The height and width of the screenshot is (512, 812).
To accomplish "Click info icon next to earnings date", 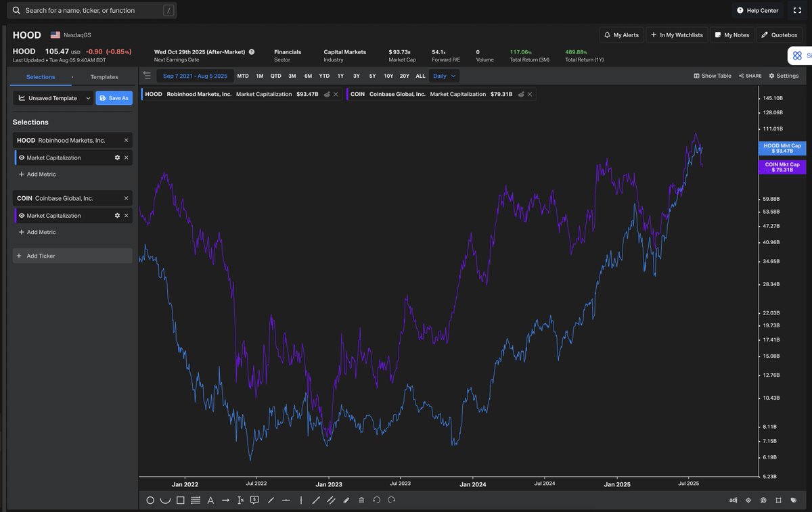I will coord(252,51).
